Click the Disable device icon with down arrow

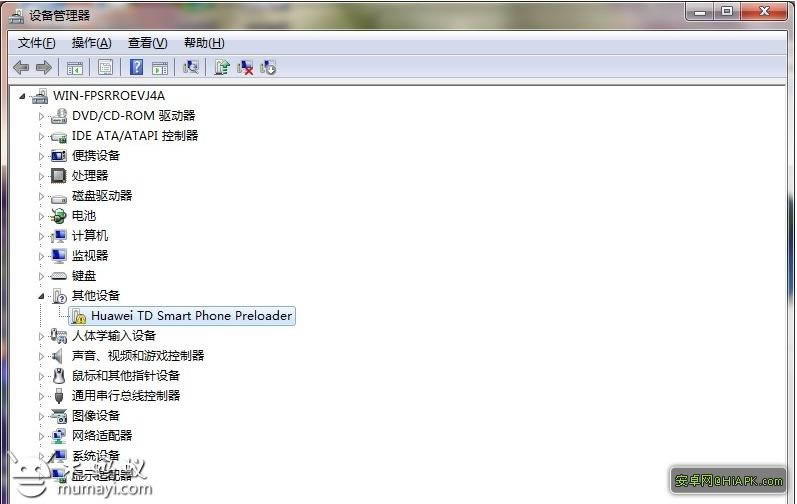click(268, 67)
